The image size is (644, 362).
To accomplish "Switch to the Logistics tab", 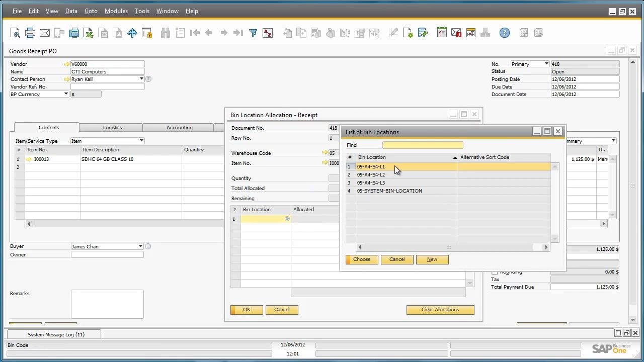I will pyautogui.click(x=112, y=128).
